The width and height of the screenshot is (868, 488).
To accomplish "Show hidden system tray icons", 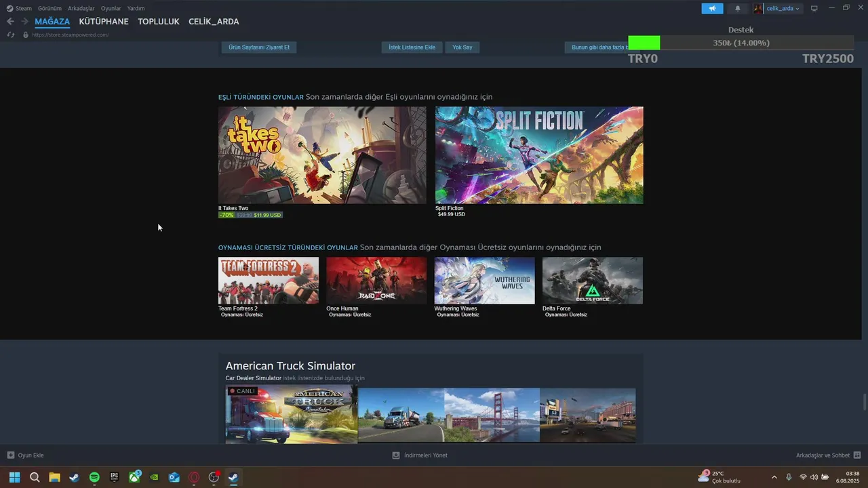I will click(774, 477).
